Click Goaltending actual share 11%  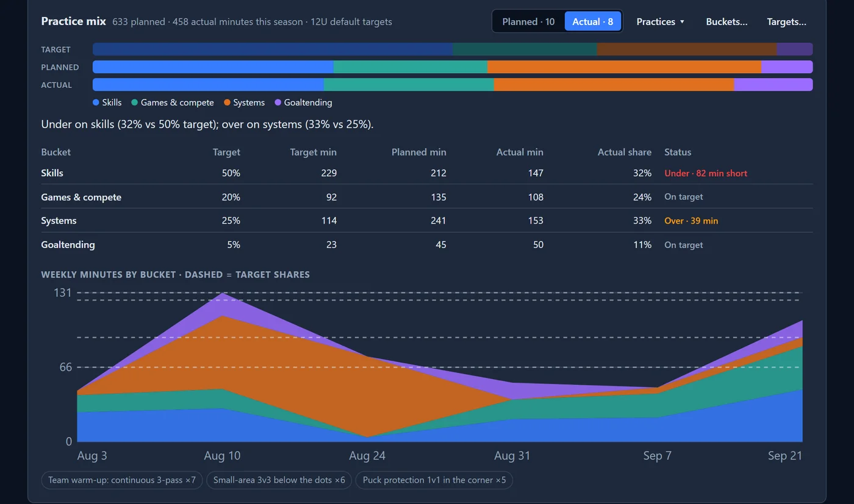coord(642,244)
